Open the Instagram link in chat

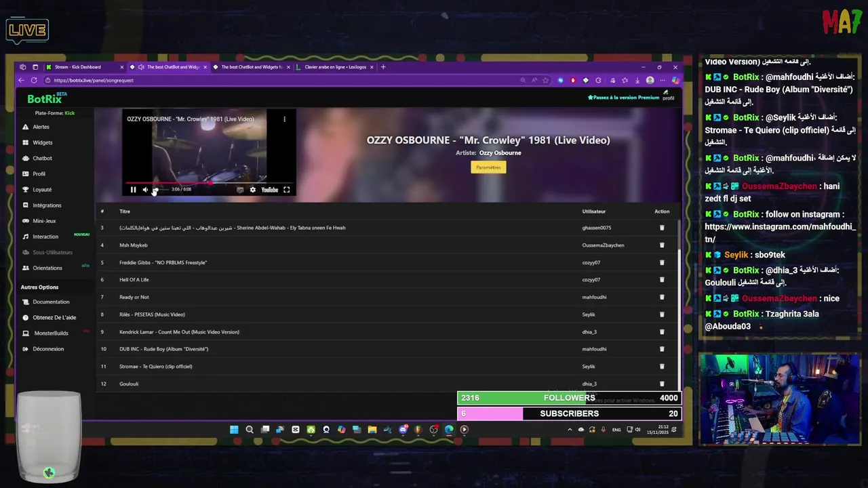780,233
